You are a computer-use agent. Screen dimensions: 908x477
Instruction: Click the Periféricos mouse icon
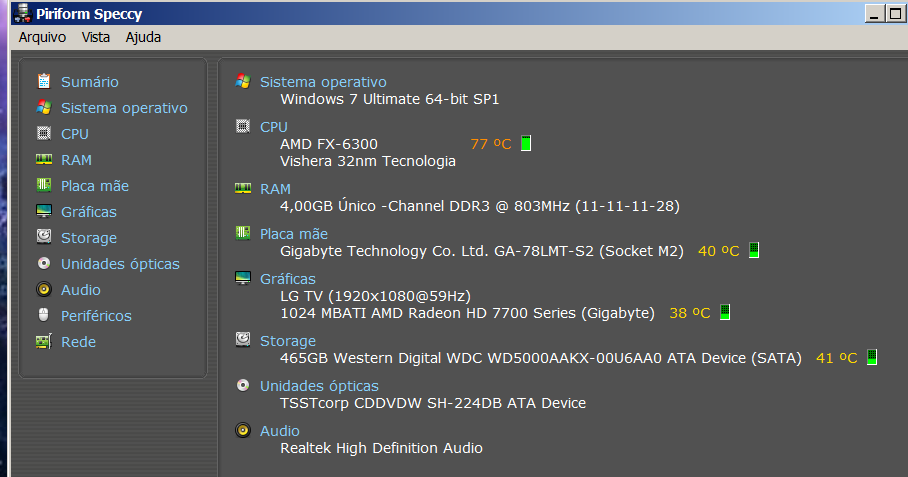pos(44,315)
